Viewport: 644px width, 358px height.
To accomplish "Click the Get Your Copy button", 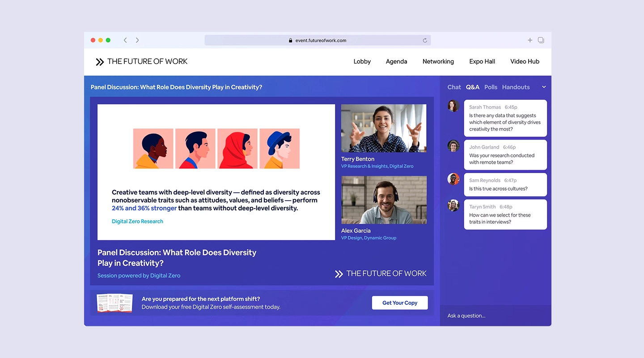I will (x=399, y=303).
